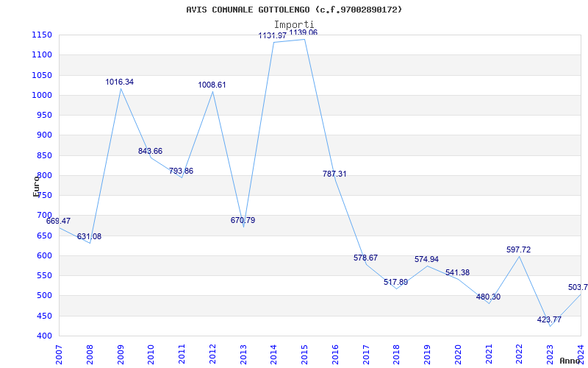Select the 597.72 value label

coord(519,250)
